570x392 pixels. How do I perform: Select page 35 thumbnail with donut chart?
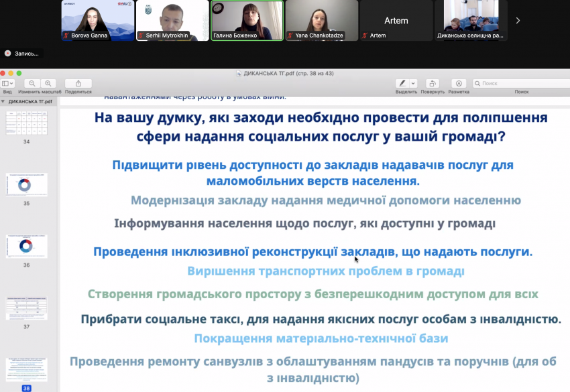click(27, 185)
